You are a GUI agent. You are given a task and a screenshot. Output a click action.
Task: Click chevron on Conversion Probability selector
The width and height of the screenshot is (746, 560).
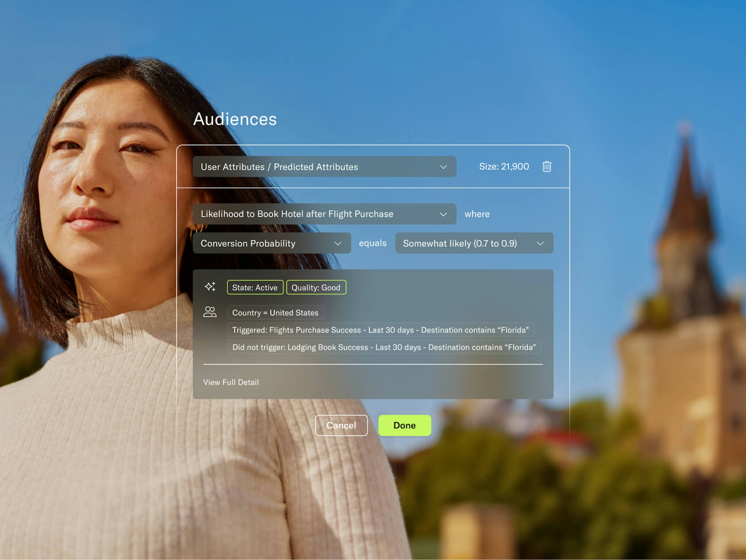pyautogui.click(x=338, y=244)
